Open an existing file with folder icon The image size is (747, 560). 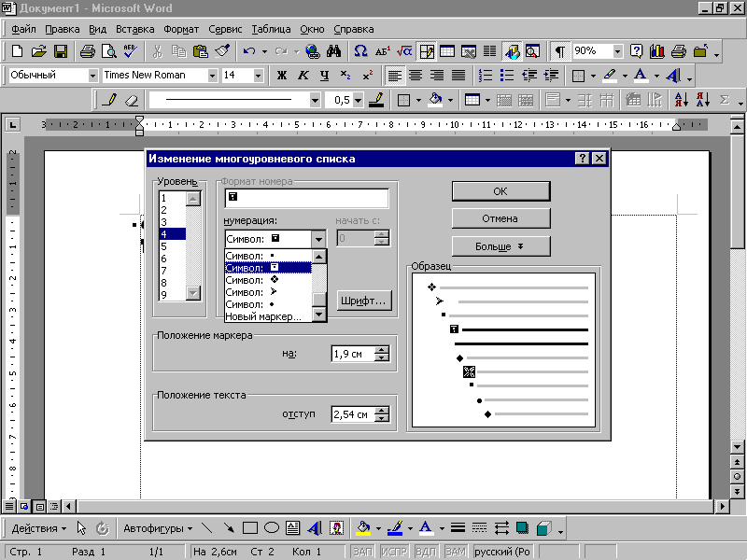38,51
